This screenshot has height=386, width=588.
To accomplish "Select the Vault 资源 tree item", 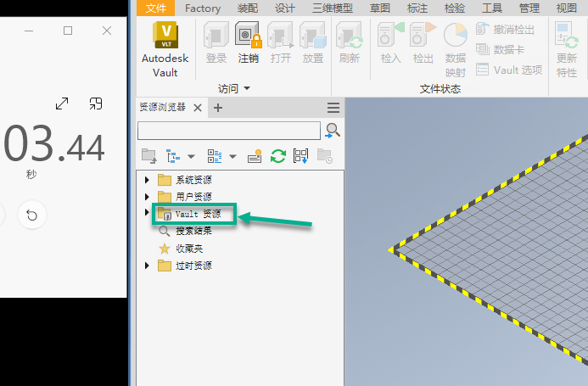I will click(189, 214).
